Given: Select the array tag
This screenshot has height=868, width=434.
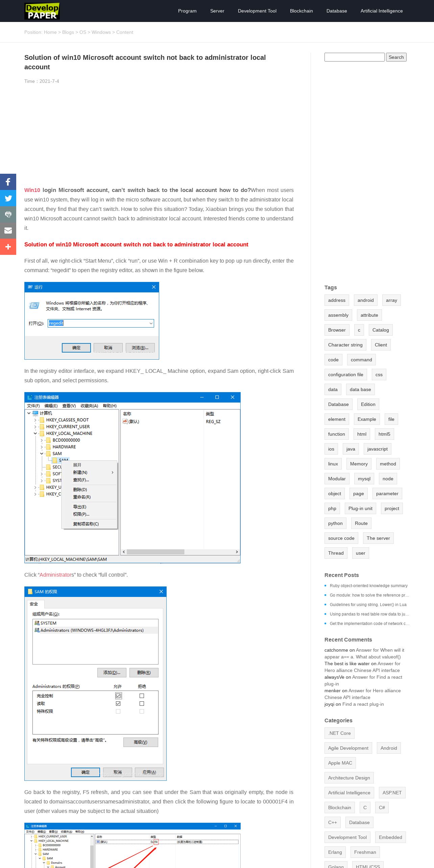Looking at the screenshot, I should click(x=391, y=300).
